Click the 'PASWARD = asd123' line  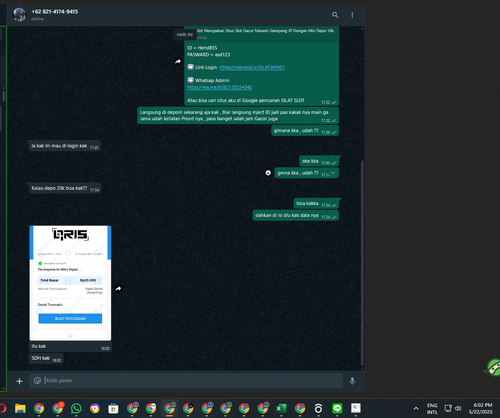(x=209, y=55)
